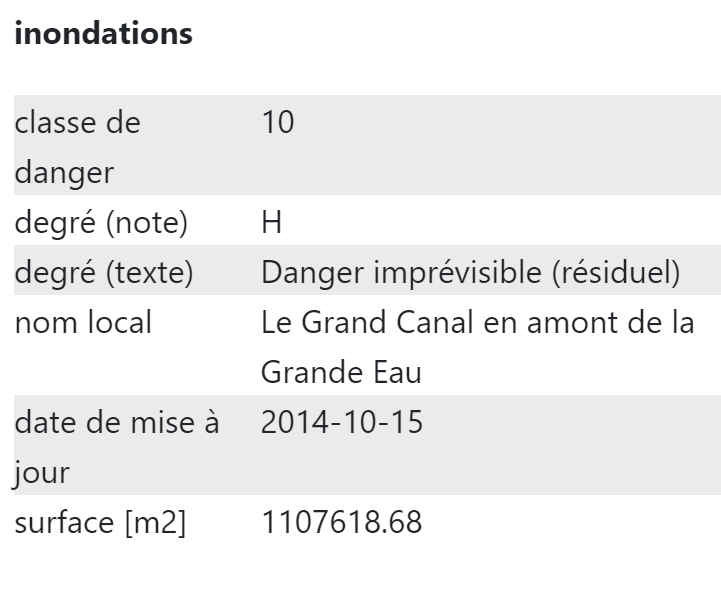Click the degré note value H
The height and width of the screenshot is (597, 721).
click(x=271, y=223)
